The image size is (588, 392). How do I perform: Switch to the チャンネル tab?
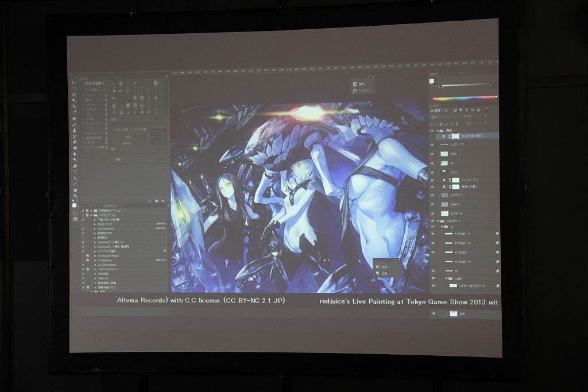point(451,106)
